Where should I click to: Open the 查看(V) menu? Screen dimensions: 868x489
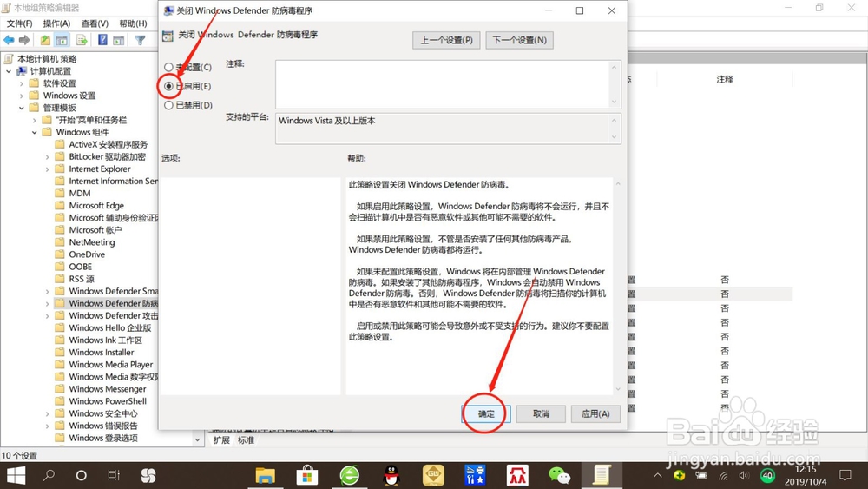[95, 23]
